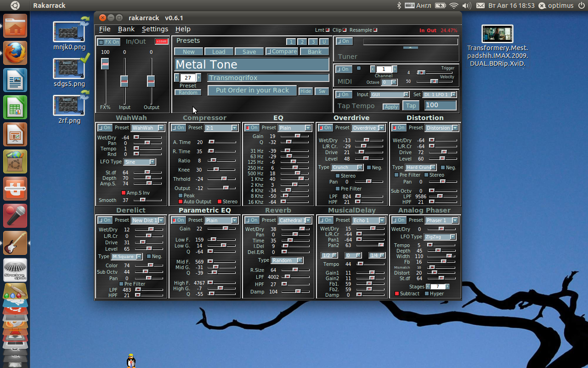
Task: Click the volume icon in top panel
Action: (x=467, y=6)
